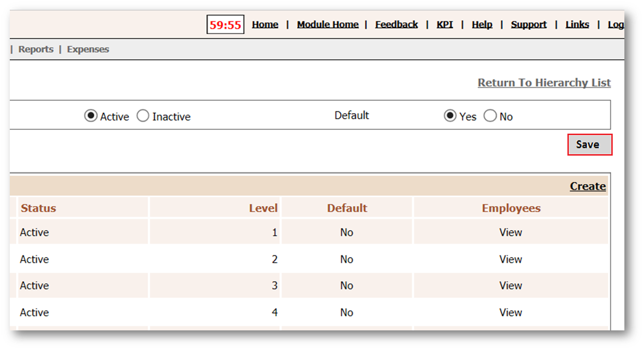
Task: Open the Support link
Action: click(529, 25)
